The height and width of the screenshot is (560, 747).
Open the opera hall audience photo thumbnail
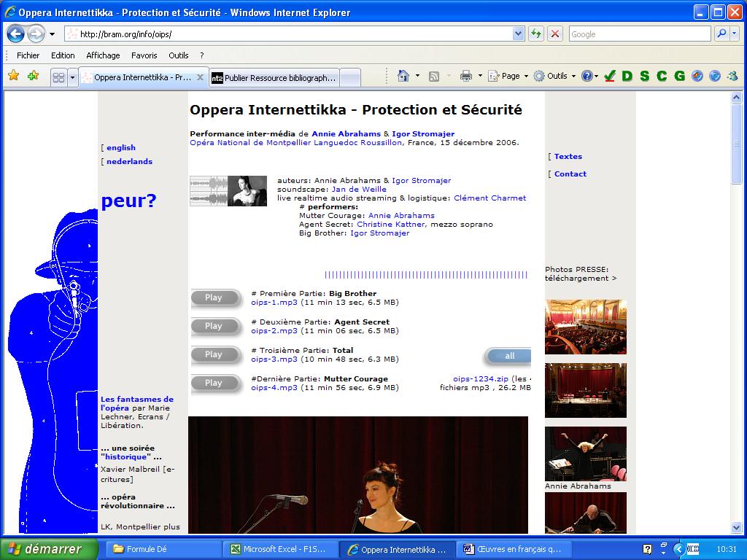click(586, 327)
